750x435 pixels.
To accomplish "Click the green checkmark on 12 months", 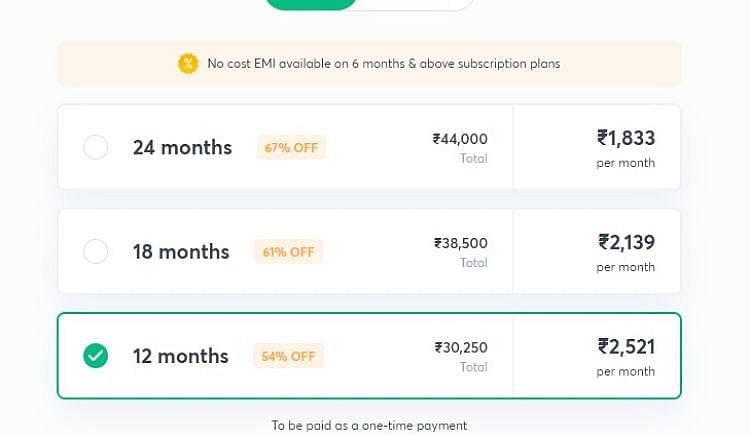I will pos(96,356).
